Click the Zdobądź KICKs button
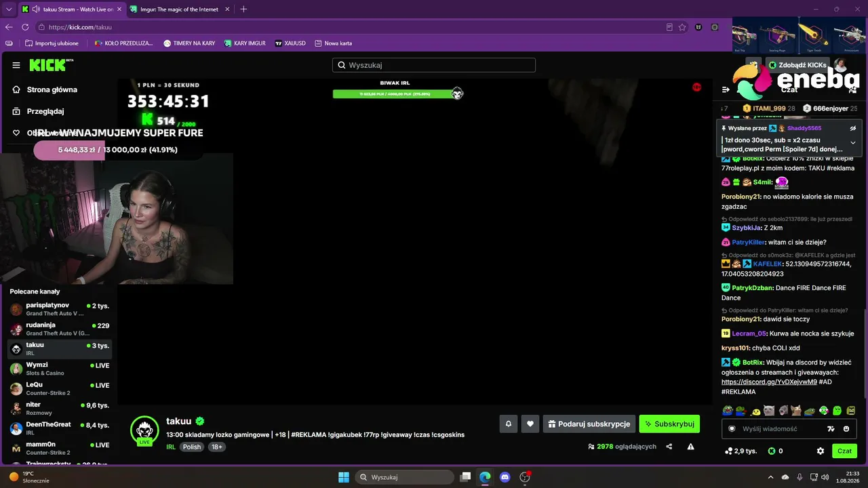The image size is (868, 488). (x=797, y=65)
